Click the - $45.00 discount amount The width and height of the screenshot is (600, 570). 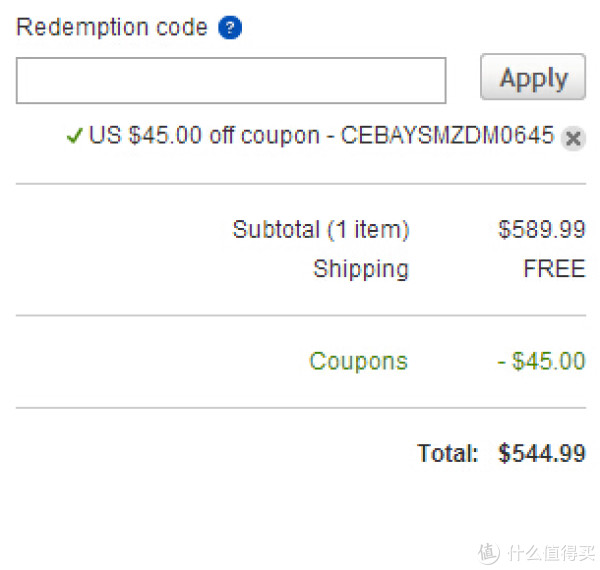(541, 361)
